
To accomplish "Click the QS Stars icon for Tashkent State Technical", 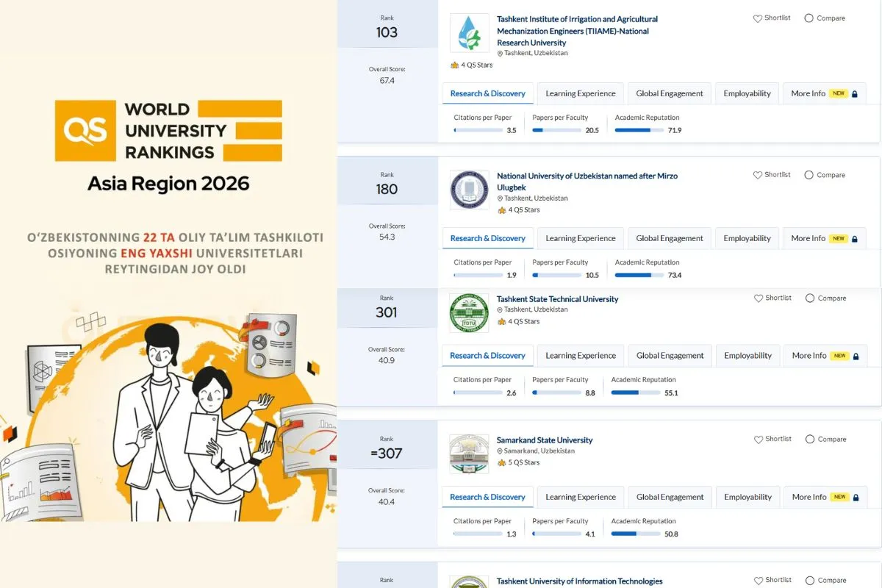I will click(x=502, y=322).
